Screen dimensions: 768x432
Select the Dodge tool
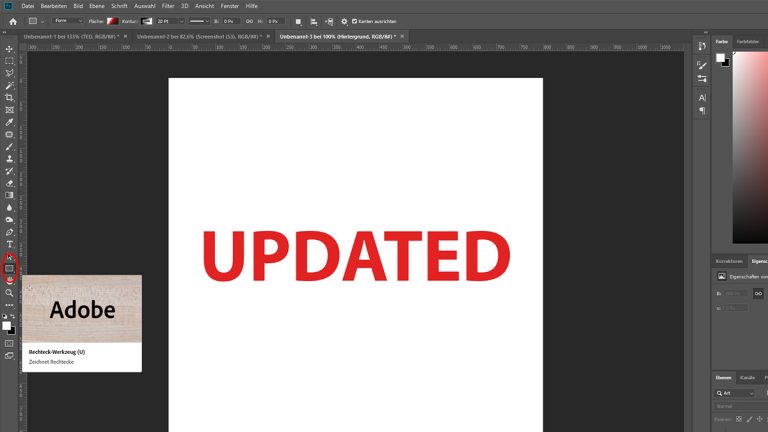pyautogui.click(x=9, y=220)
